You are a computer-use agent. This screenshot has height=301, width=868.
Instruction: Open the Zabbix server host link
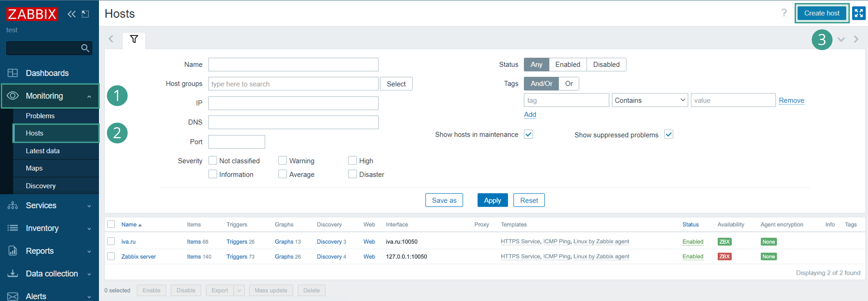(x=138, y=256)
